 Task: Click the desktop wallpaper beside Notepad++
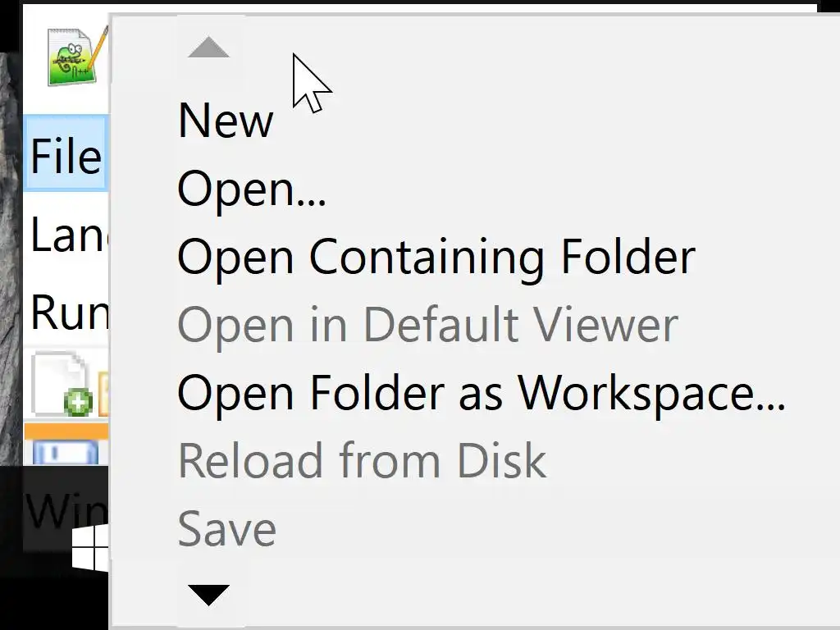[x=10, y=246]
